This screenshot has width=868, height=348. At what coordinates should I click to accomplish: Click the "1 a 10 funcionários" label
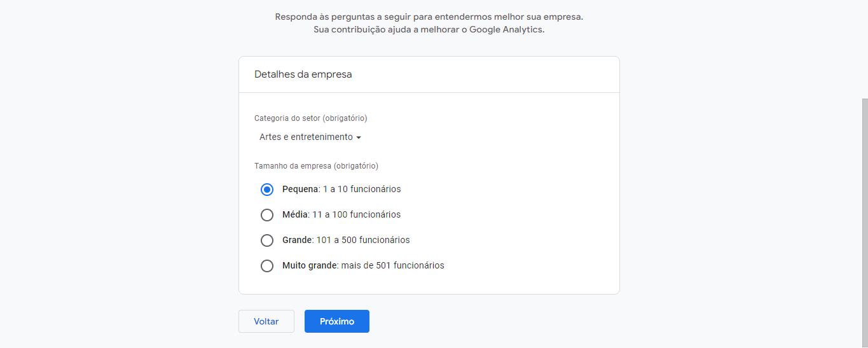[361, 189]
